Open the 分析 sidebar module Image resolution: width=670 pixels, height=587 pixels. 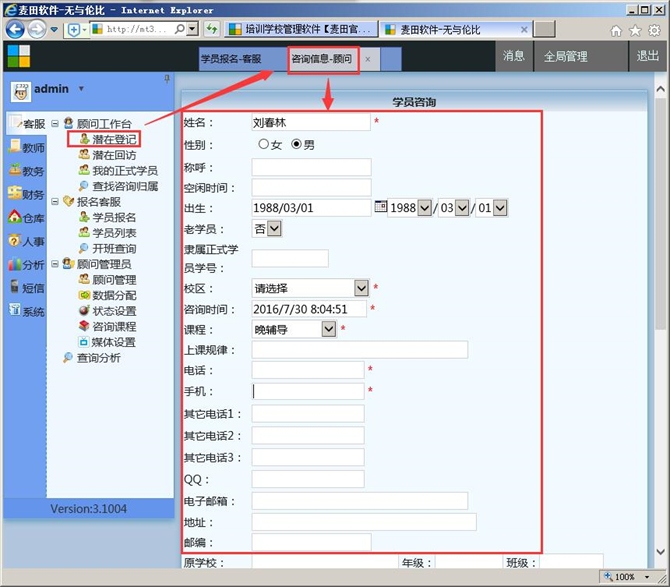click(x=27, y=265)
